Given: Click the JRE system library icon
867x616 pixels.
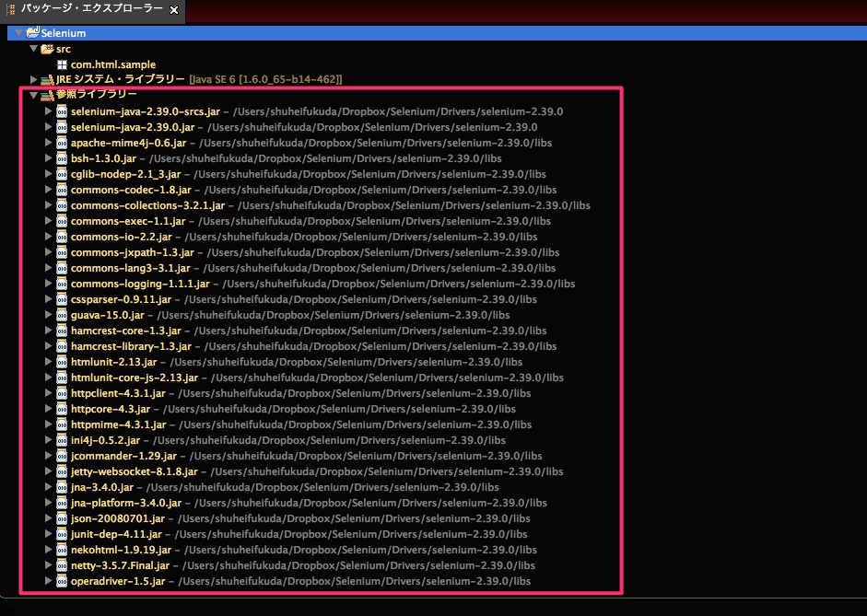Looking at the screenshot, I should pos(48,80).
